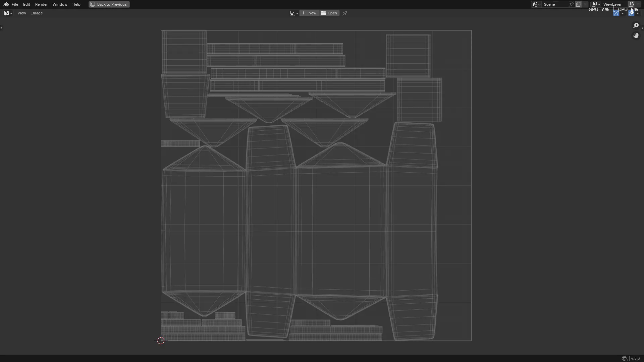Click the pan hand gizmo
The image size is (644, 362).
[x=636, y=36]
